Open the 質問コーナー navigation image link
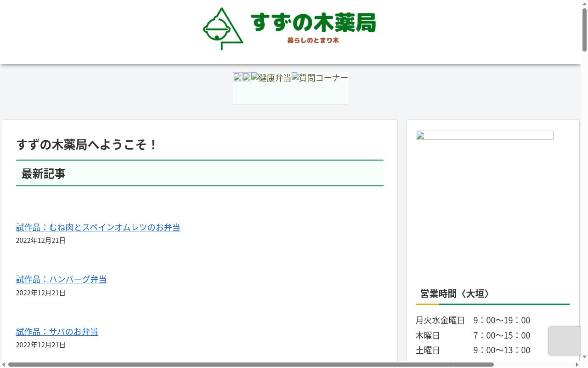The width and height of the screenshot is (588, 368). point(320,78)
